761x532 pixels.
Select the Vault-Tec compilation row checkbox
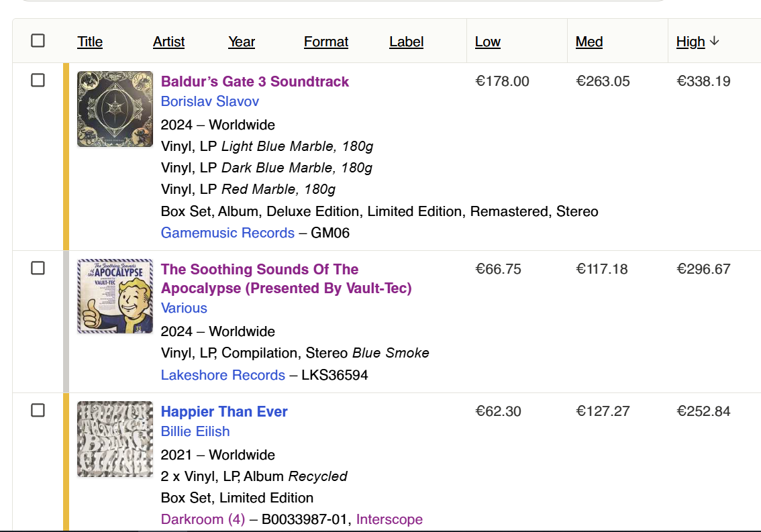coord(38,268)
